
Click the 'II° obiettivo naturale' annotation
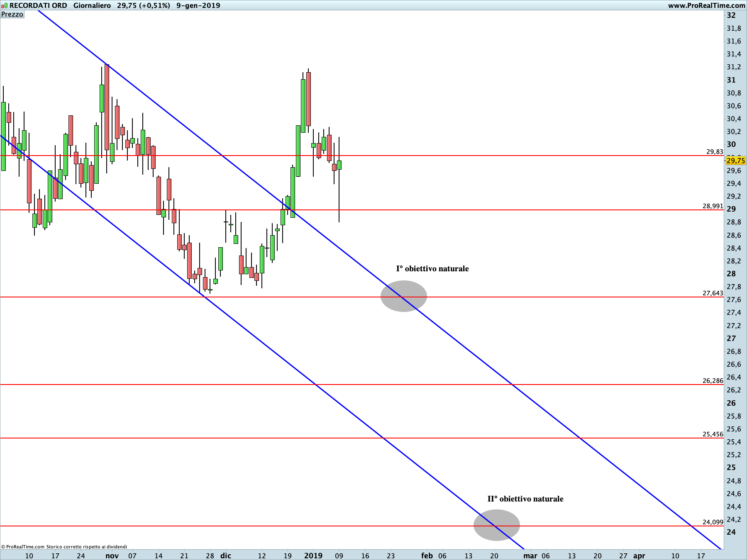tap(525, 499)
